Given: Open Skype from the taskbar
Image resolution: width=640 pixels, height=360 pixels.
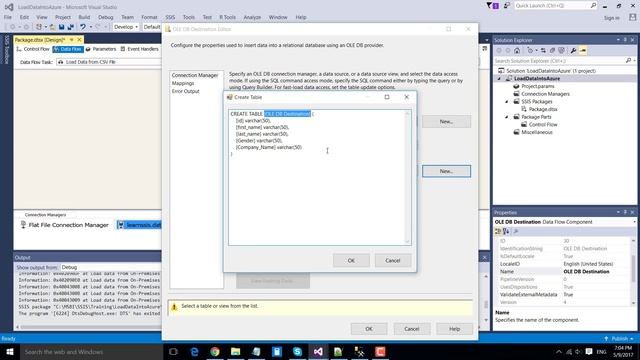Looking at the screenshot, I should click(298, 351).
